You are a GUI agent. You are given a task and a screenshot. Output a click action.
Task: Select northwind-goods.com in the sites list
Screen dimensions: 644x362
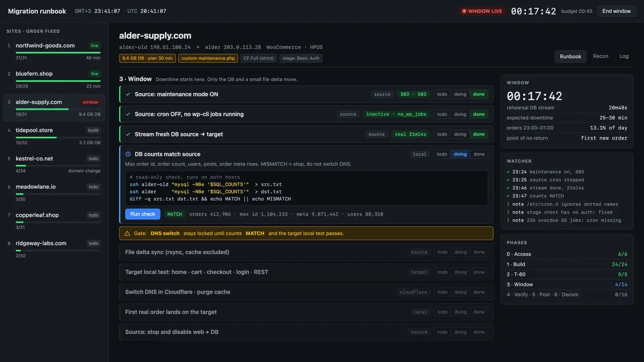[x=54, y=52]
